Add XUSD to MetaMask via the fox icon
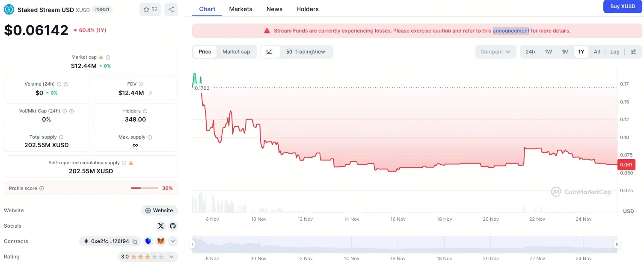The image size is (644, 264). coord(160,241)
